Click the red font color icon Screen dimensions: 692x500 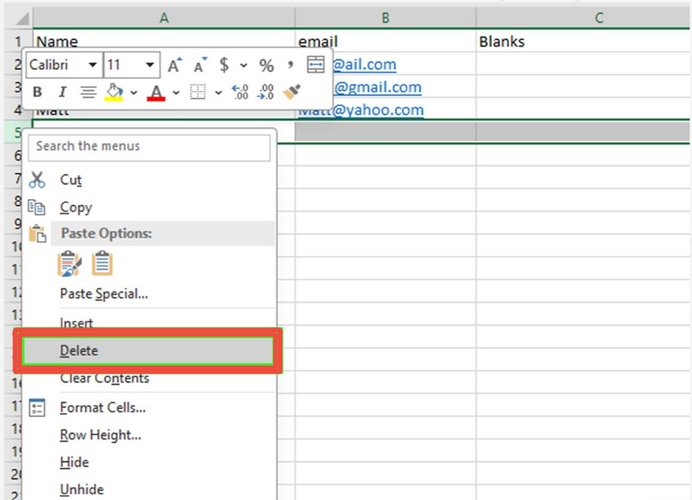pyautogui.click(x=156, y=92)
